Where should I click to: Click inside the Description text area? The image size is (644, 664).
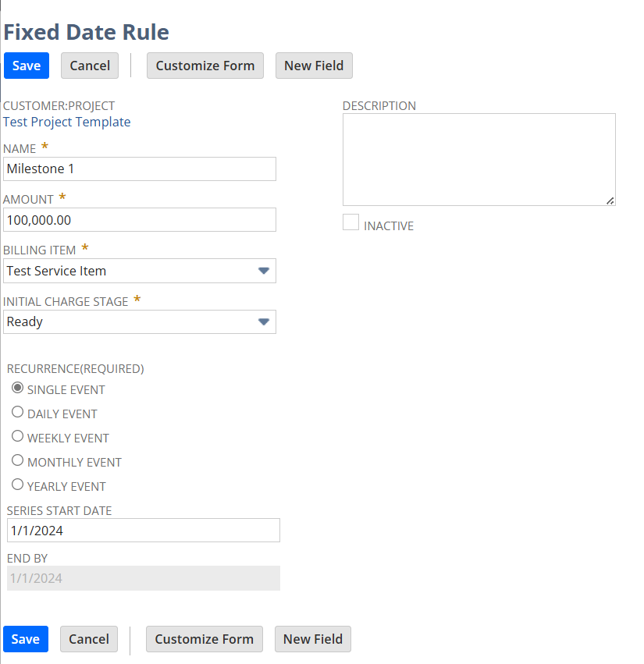tap(479, 159)
